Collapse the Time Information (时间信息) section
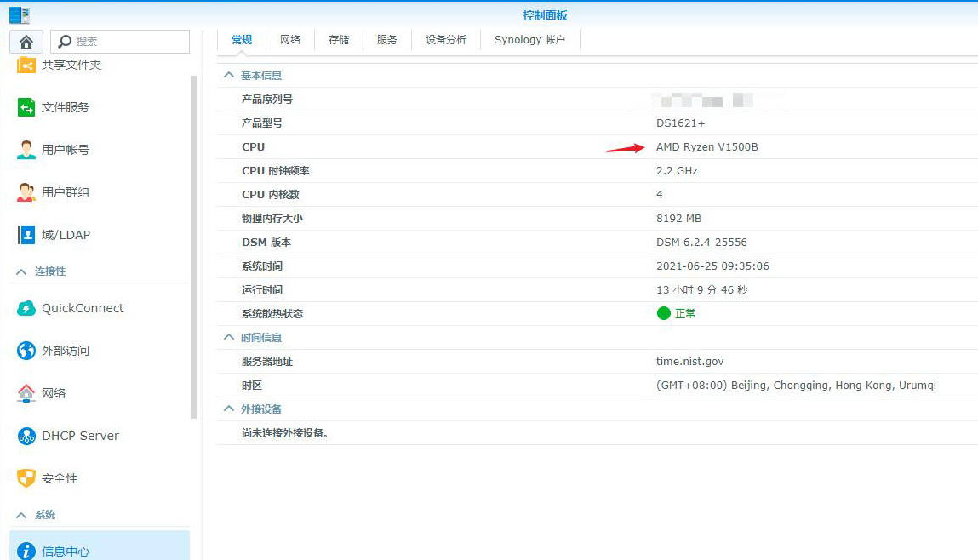The image size is (978, 560). (228, 338)
